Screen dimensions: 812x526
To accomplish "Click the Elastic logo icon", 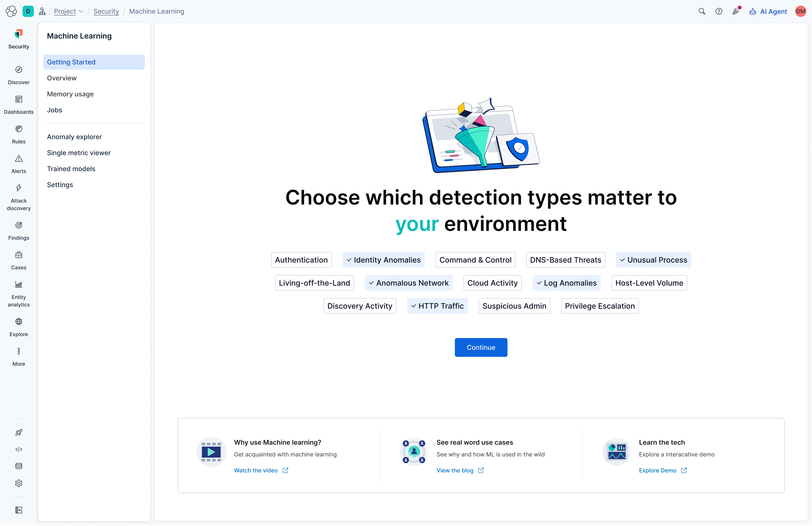I will pyautogui.click(x=11, y=11).
